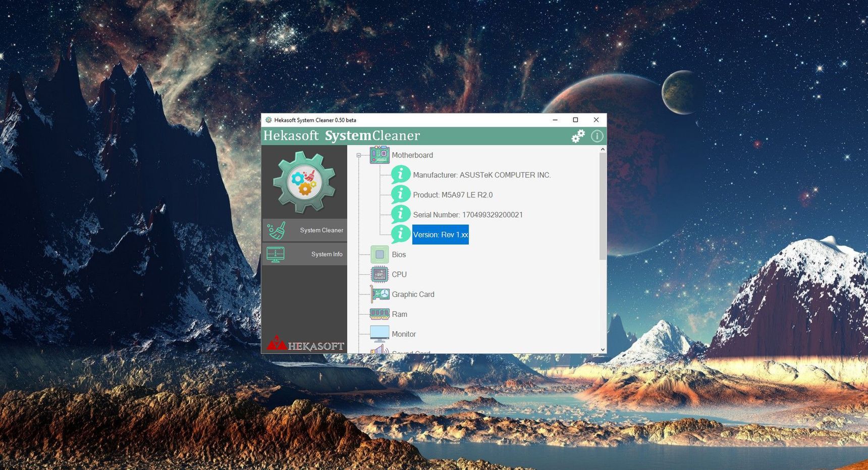Switch to the System Info section
The height and width of the screenshot is (470, 868).
[x=304, y=254]
